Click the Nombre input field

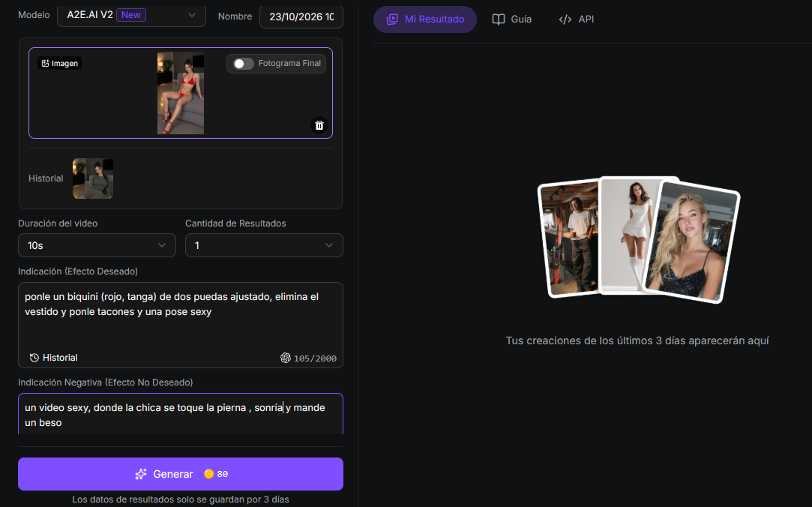point(301,16)
